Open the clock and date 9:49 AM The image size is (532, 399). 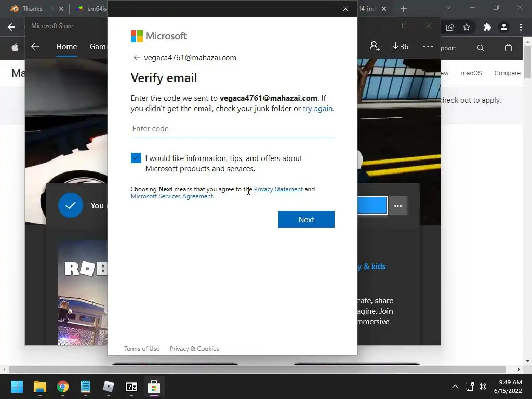tap(508, 387)
